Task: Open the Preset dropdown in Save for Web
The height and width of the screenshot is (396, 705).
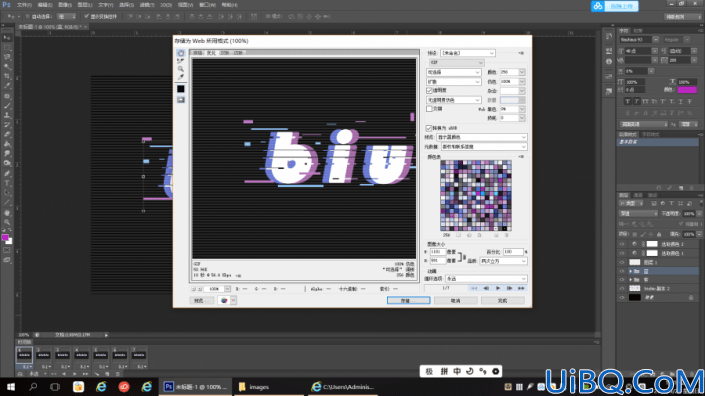Action: point(468,53)
